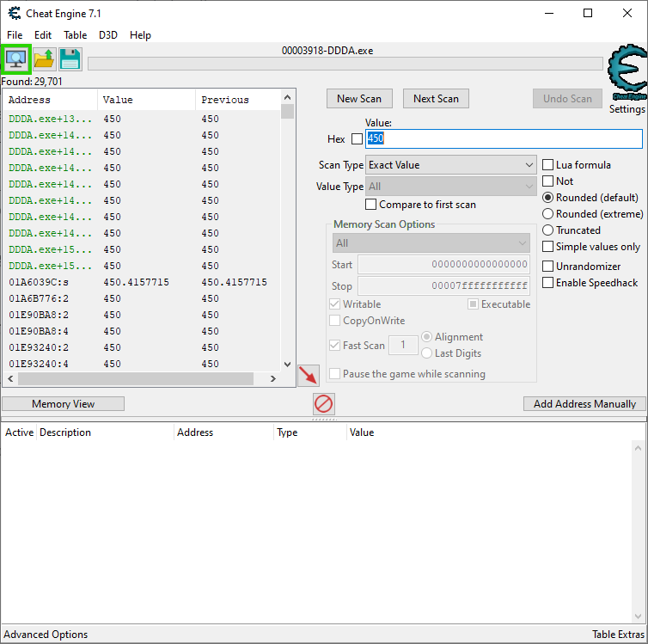Enable the Hex checkbox

(x=358, y=139)
